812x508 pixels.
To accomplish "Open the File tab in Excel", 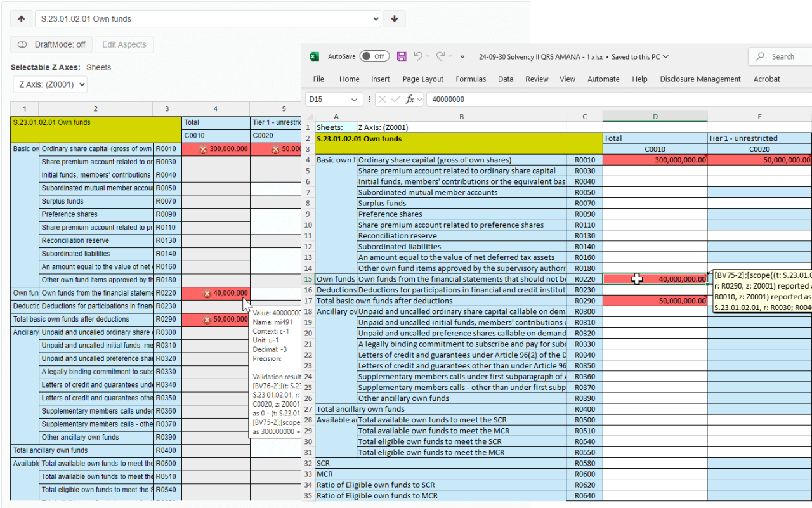I will pos(318,79).
